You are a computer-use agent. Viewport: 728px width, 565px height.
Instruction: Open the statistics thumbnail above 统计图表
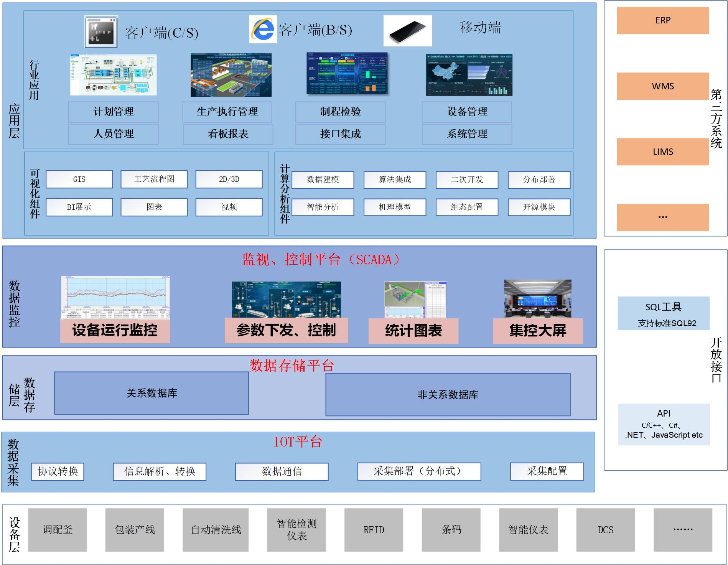(x=416, y=300)
